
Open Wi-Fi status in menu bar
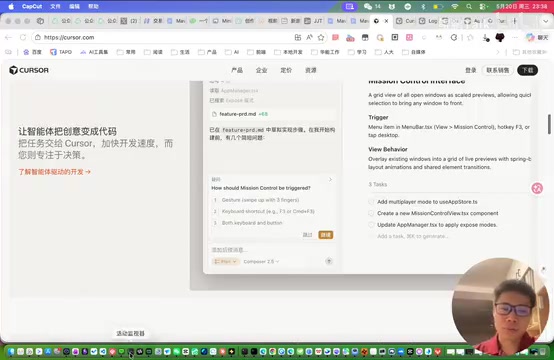point(455,6)
